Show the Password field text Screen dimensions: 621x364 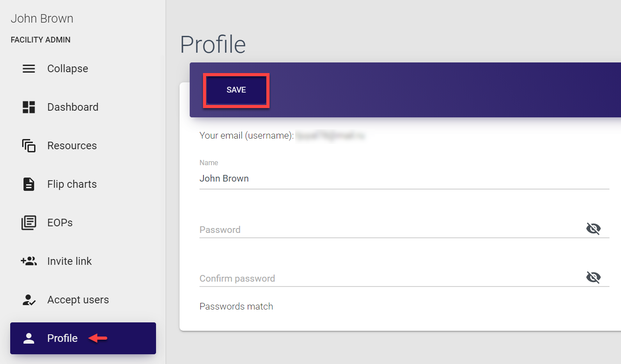pos(593,229)
